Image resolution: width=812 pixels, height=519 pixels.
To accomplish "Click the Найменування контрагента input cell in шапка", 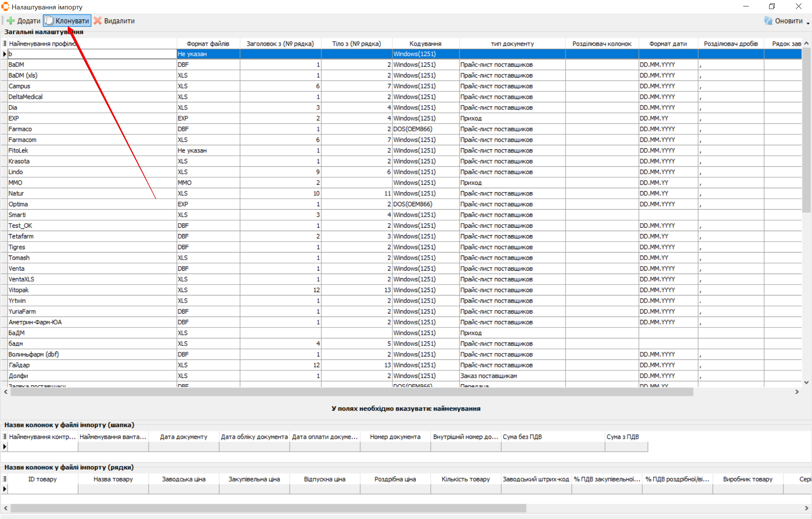I will [42, 447].
